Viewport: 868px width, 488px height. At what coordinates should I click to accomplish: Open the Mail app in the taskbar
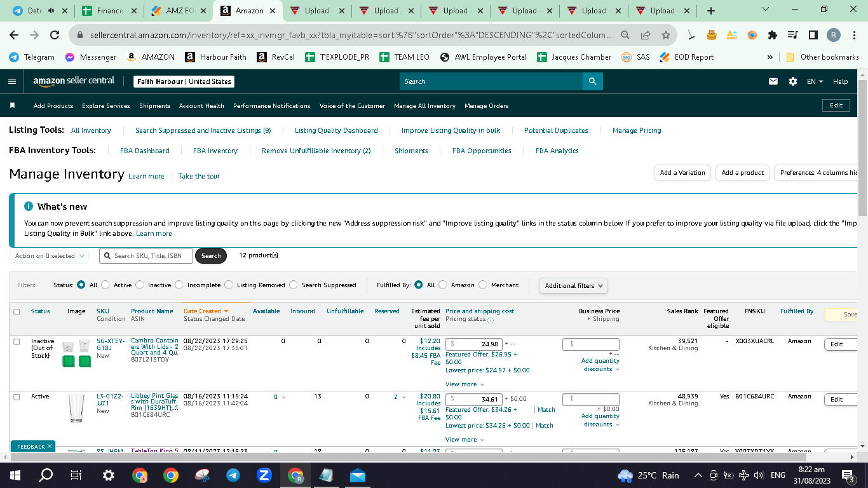pyautogui.click(x=358, y=475)
